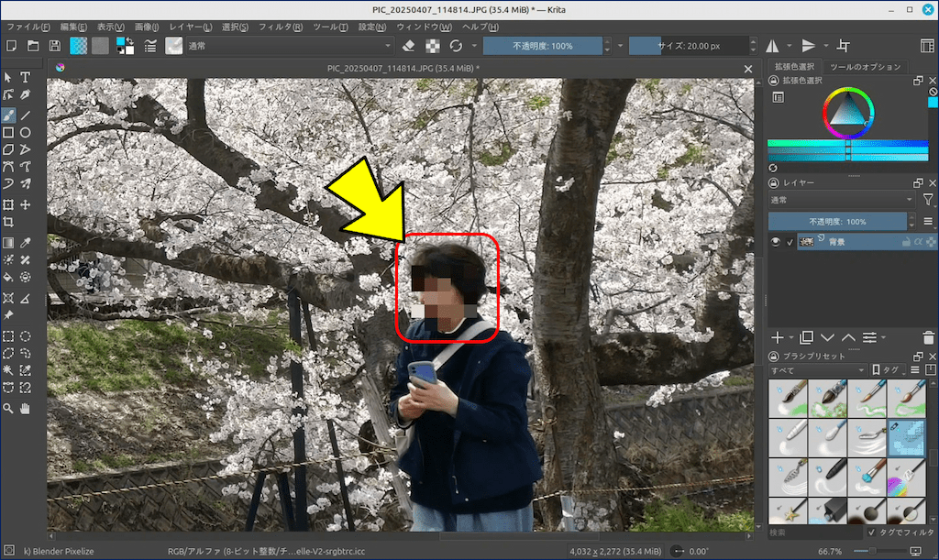Toggle the タグでフィルタ checkbox
Image resolution: width=939 pixels, height=560 pixels.
click(871, 532)
